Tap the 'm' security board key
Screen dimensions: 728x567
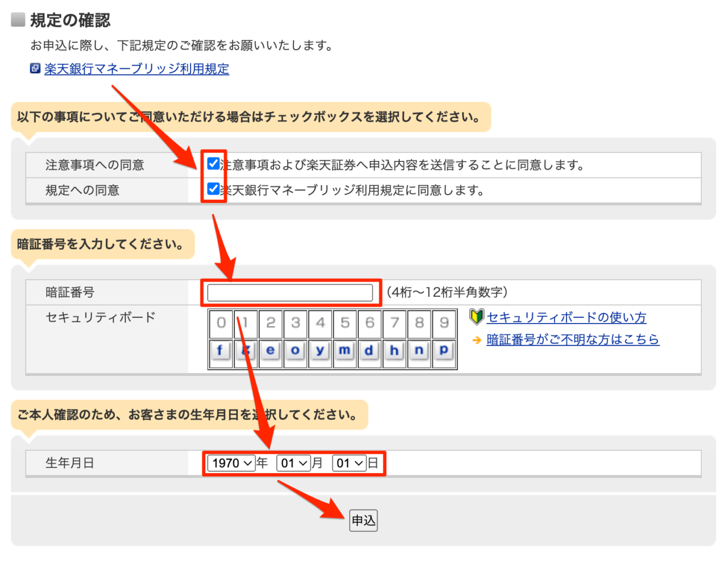pos(345,350)
